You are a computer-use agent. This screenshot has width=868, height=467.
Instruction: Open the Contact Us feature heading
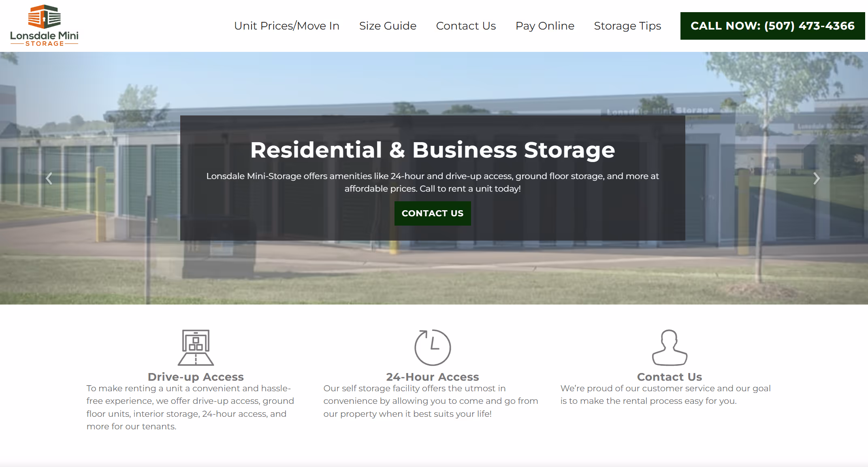[670, 377]
